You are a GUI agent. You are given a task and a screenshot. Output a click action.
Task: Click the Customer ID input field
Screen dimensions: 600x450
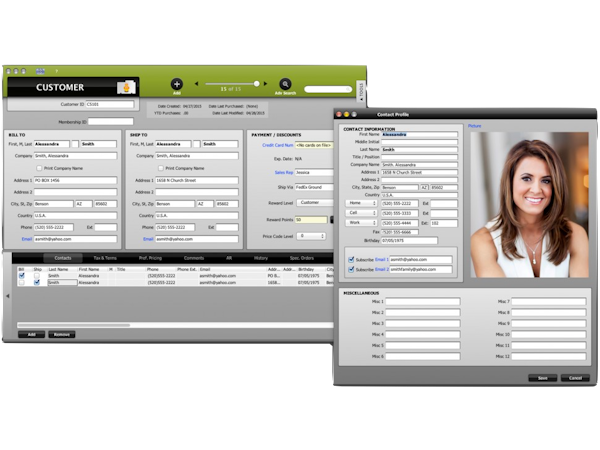[110, 104]
